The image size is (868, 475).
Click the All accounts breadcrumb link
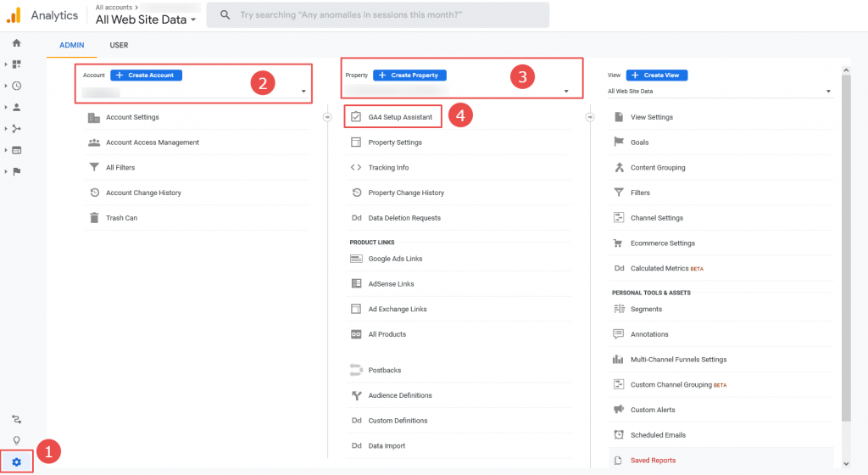(114, 7)
